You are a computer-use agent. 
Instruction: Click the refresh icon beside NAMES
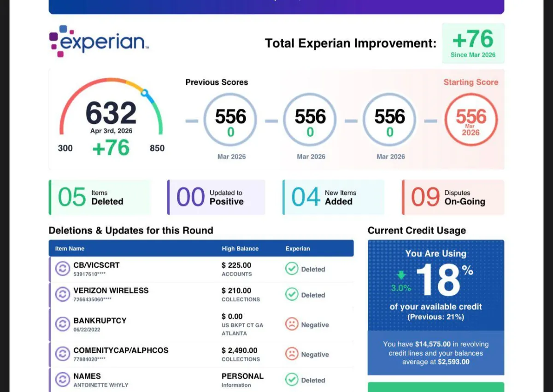pos(63,380)
